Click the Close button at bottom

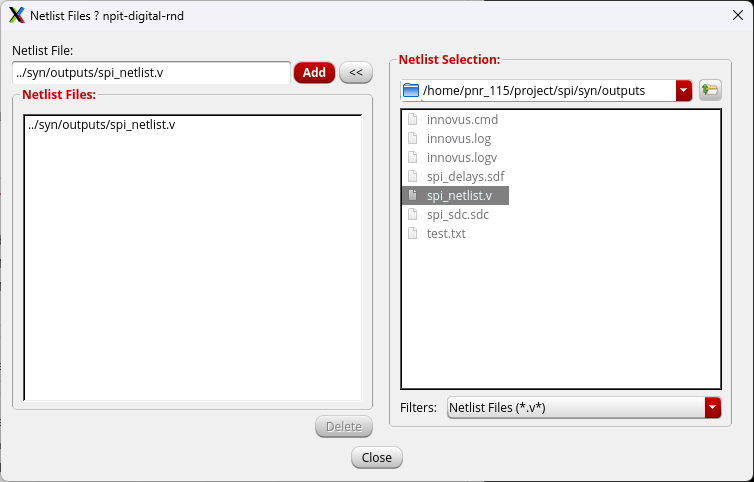click(377, 457)
